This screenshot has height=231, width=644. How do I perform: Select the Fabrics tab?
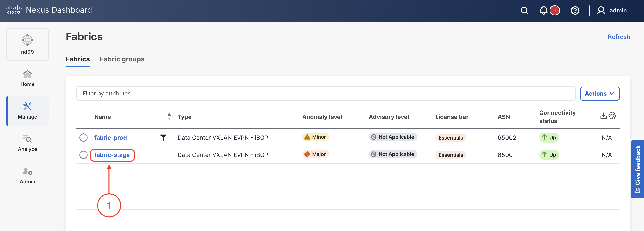point(77,59)
